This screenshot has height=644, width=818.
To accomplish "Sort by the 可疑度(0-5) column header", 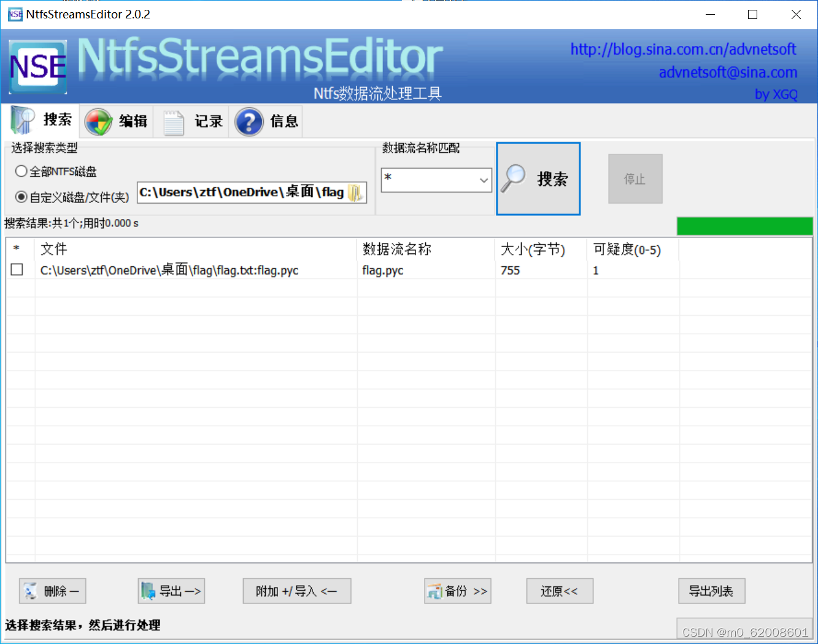I will (x=633, y=249).
